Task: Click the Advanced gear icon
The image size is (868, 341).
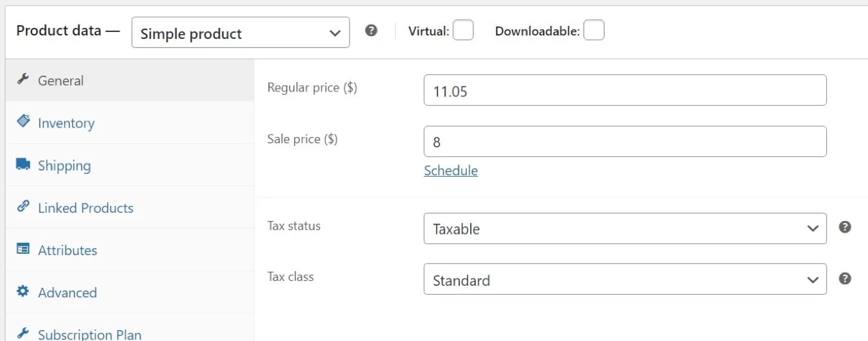Action: 23,291
